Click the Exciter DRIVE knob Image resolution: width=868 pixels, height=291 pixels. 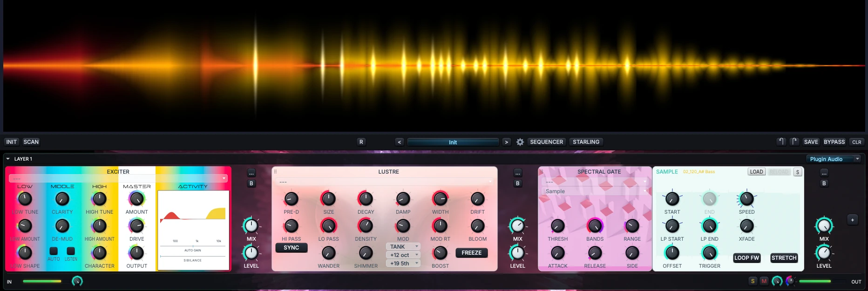[136, 226]
